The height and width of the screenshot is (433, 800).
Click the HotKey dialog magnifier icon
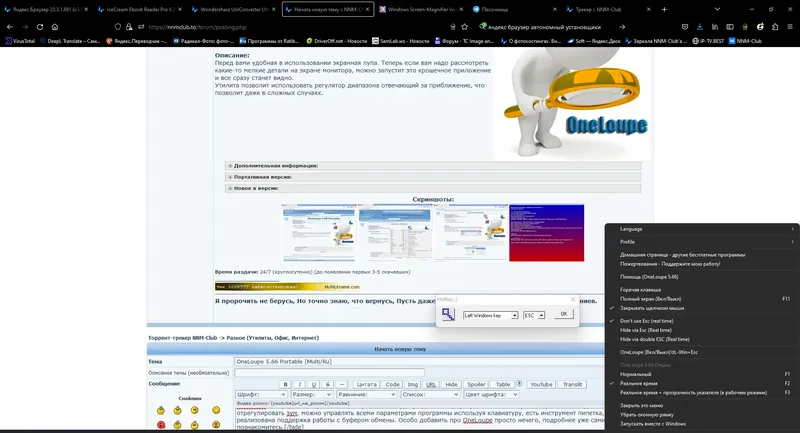pyautogui.click(x=448, y=314)
